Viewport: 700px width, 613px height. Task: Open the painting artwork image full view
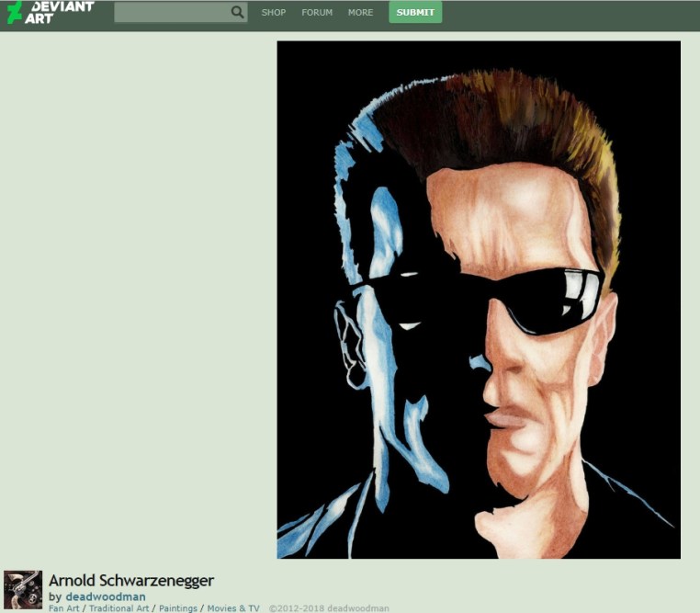[x=479, y=300]
